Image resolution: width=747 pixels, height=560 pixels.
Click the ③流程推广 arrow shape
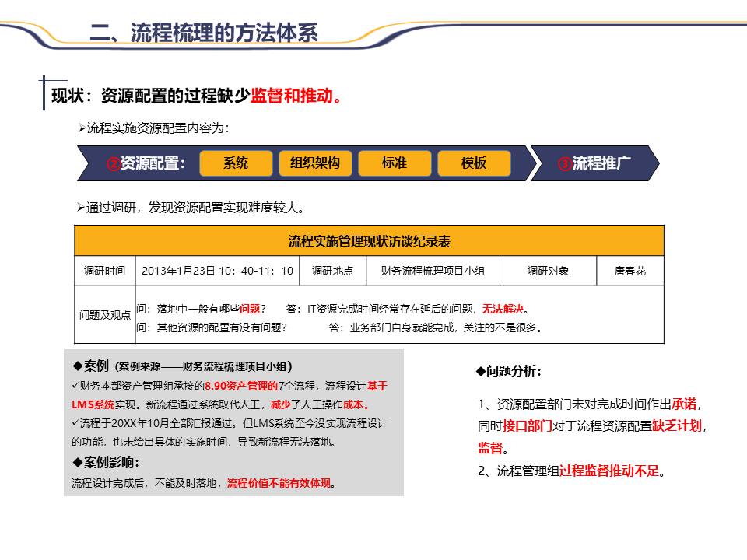[x=595, y=163]
